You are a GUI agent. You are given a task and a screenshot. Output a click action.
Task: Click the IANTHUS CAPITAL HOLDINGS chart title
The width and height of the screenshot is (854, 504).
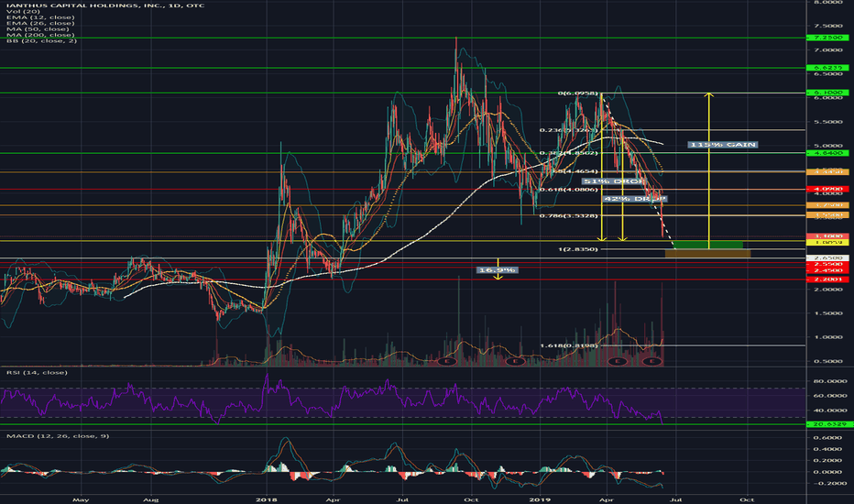tap(105, 5)
